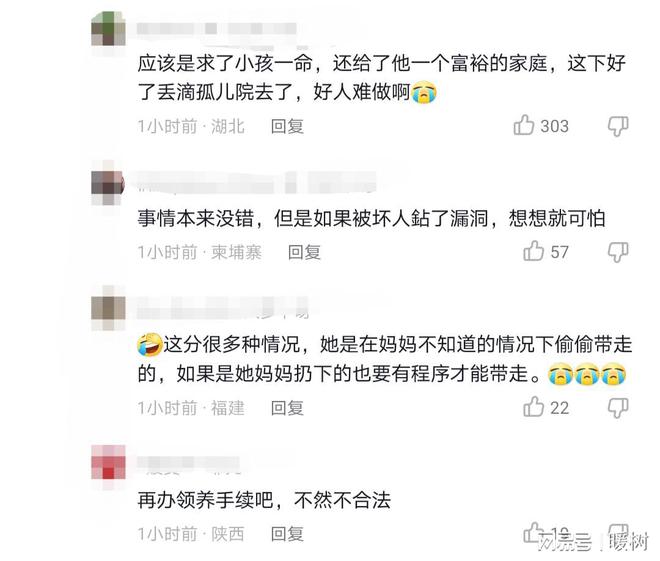Open second commenter's avatar
660x561 pixels.
tap(108, 183)
